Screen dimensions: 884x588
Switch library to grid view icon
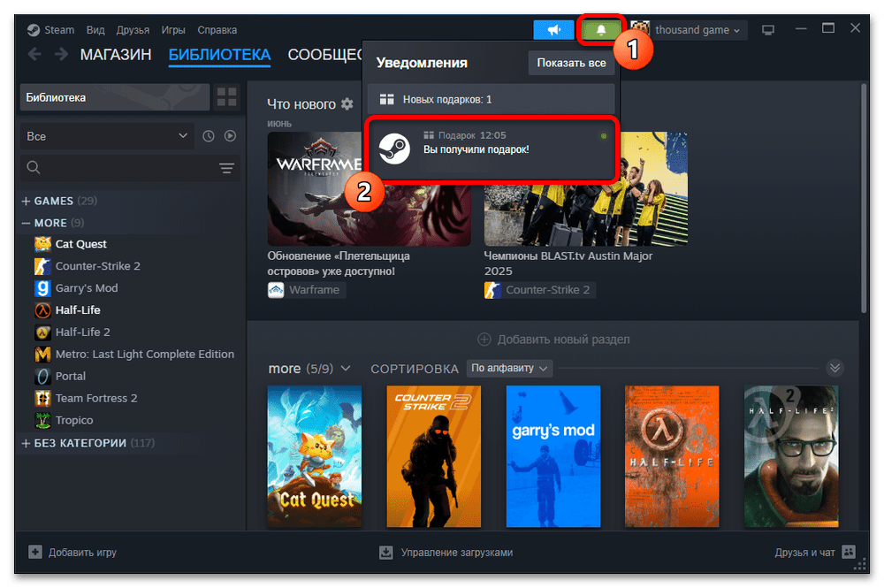pyautogui.click(x=226, y=97)
